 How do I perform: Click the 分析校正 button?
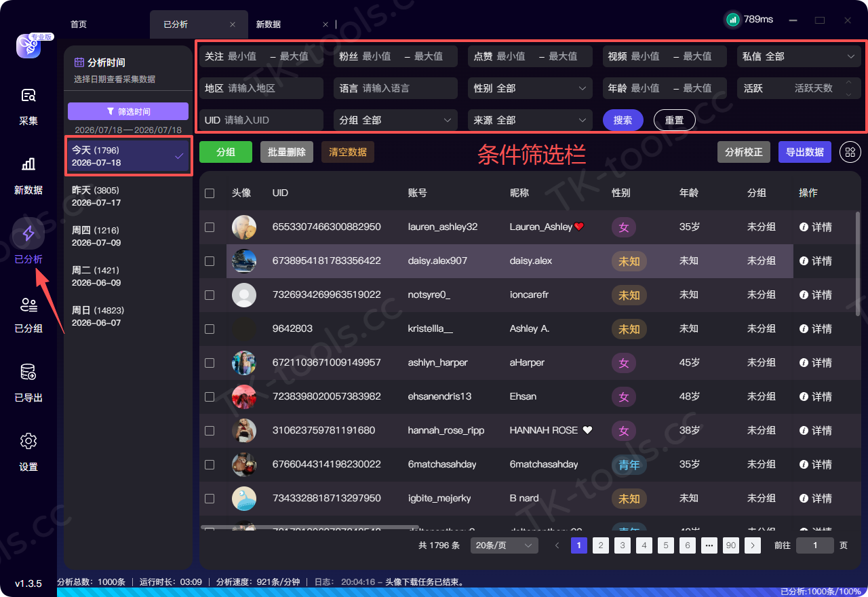744,152
